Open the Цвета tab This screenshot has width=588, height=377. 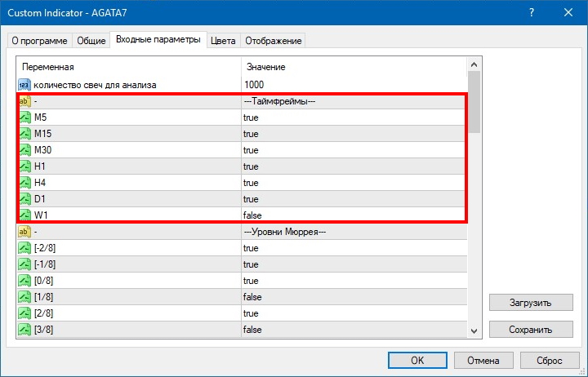coord(223,40)
